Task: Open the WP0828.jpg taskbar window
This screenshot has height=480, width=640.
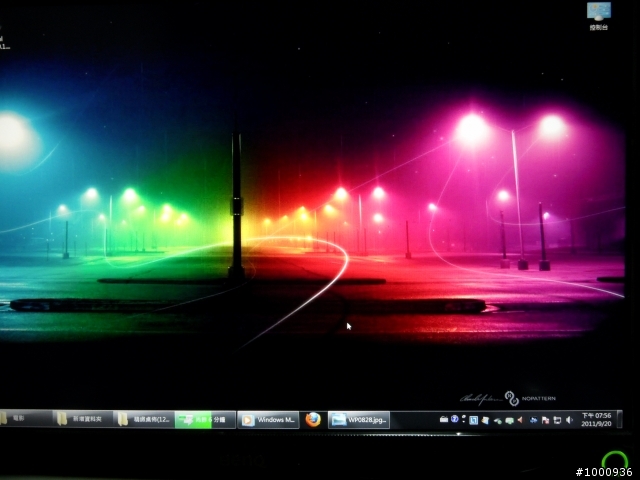Action: point(359,420)
